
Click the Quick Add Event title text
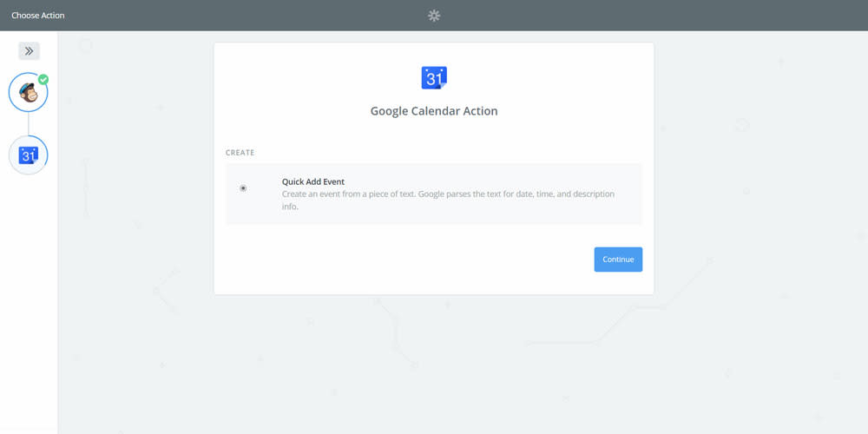click(x=313, y=181)
